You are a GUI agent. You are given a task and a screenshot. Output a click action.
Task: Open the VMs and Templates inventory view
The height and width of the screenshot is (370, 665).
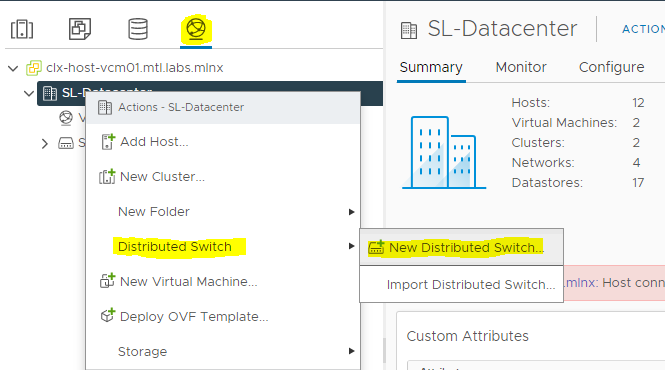tap(80, 29)
